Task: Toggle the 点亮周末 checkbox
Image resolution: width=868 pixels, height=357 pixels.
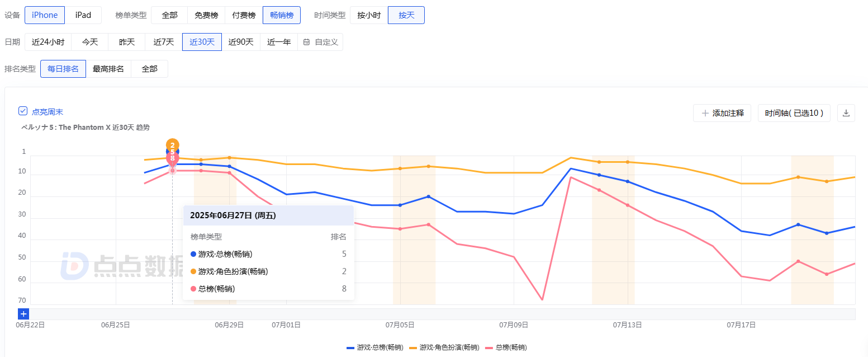Action: [x=23, y=111]
